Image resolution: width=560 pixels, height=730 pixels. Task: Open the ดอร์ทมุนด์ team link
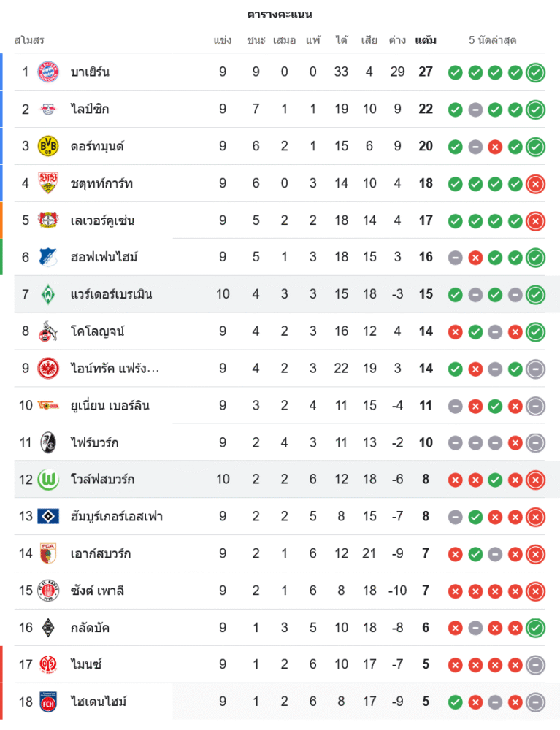pyautogui.click(x=97, y=146)
